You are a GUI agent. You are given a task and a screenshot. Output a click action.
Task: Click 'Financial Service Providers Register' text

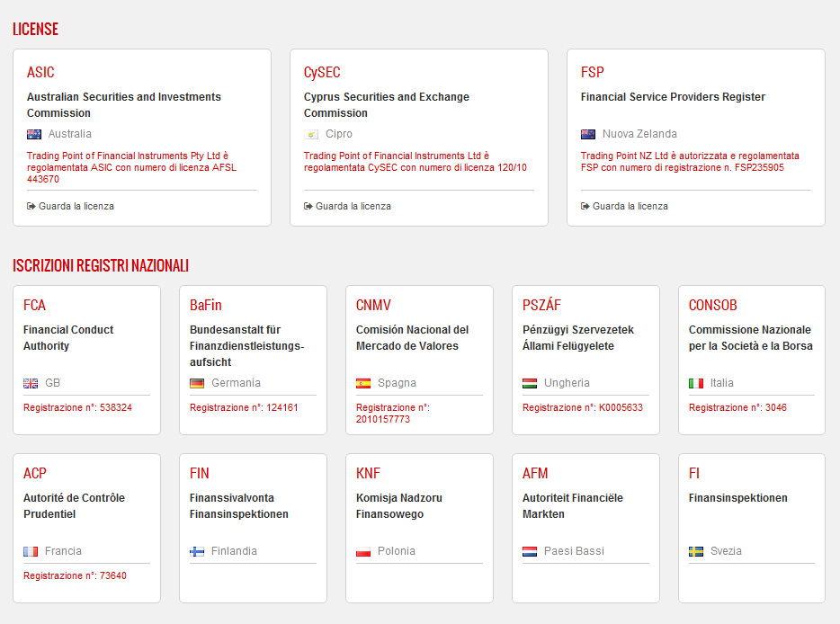[673, 97]
